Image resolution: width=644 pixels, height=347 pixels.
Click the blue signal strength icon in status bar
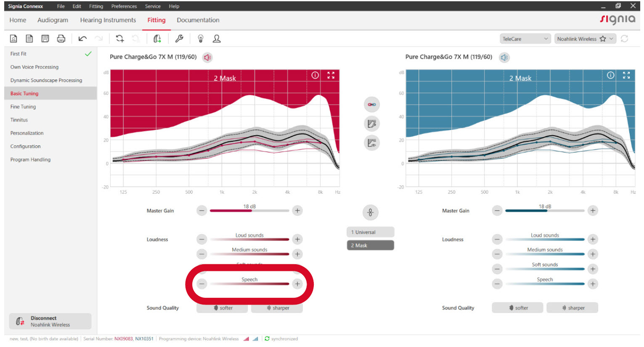255,339
